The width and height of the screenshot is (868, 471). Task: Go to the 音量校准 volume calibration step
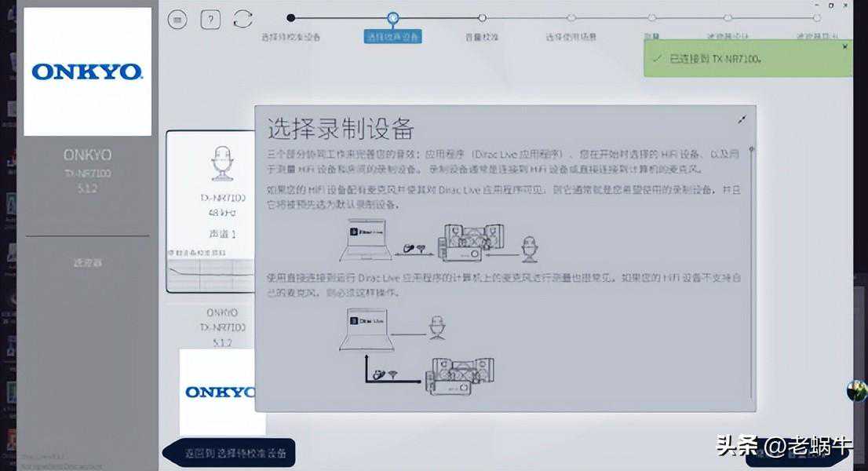point(482,37)
